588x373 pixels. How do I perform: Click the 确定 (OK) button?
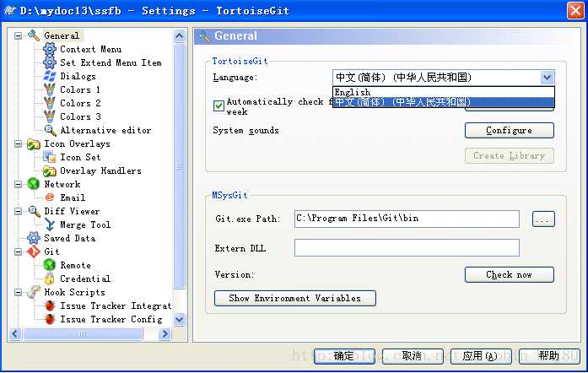(x=344, y=356)
